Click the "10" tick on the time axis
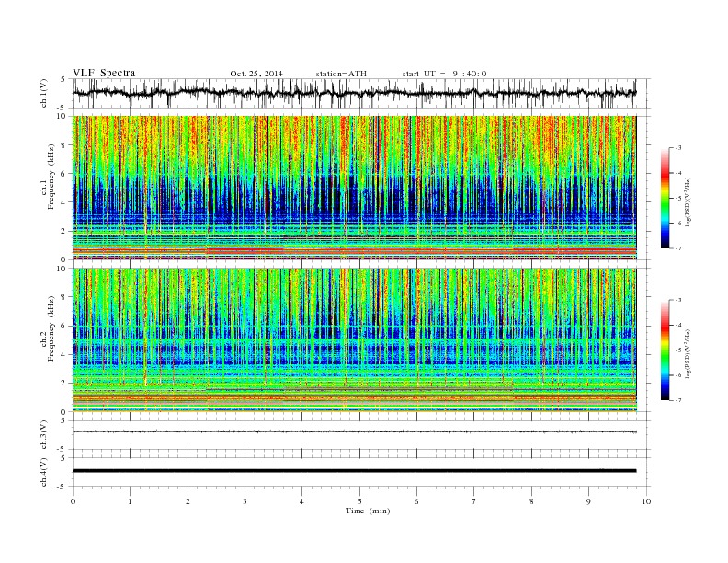Image resolution: width=728 pixels, height=563 pixels. (646, 501)
